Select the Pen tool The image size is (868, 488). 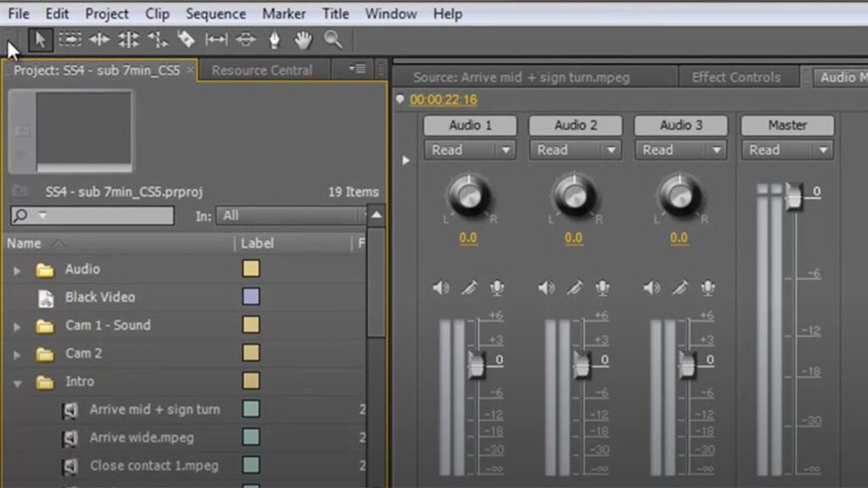(275, 40)
